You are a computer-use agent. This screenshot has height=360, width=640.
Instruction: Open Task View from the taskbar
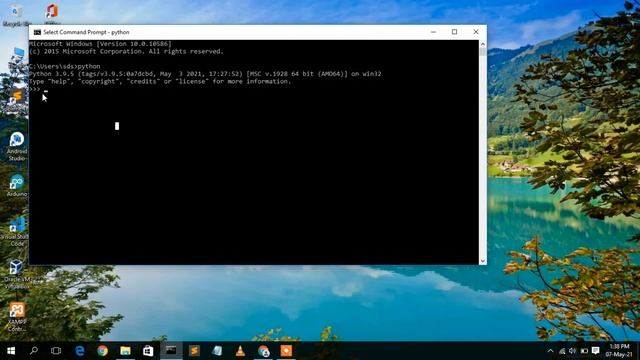pos(56,351)
